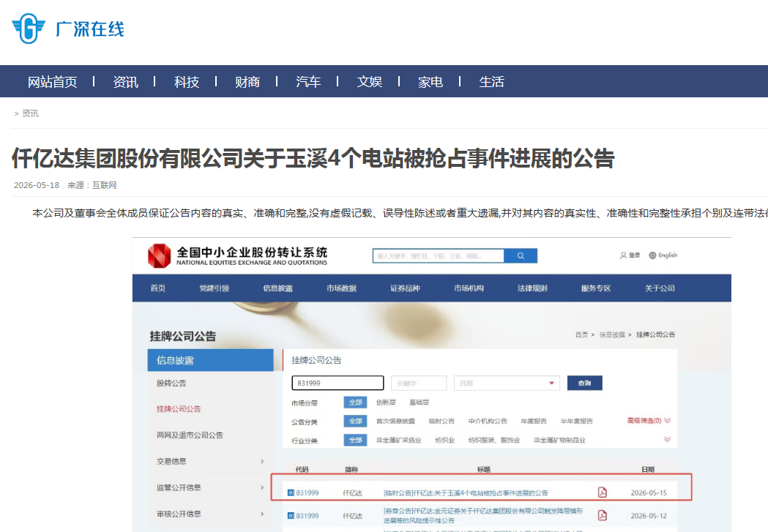Click the 登录 user icon
The height and width of the screenshot is (532, 768).
point(623,255)
